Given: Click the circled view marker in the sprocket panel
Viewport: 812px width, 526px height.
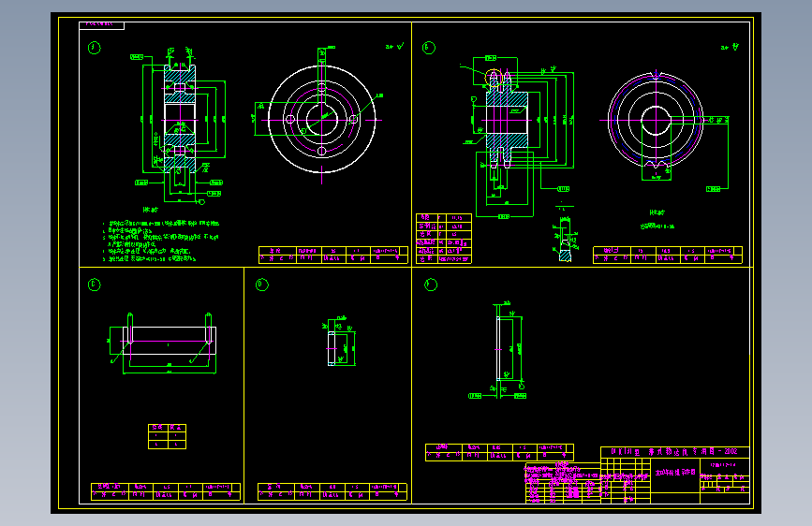Looking at the screenshot, I should [x=429, y=48].
